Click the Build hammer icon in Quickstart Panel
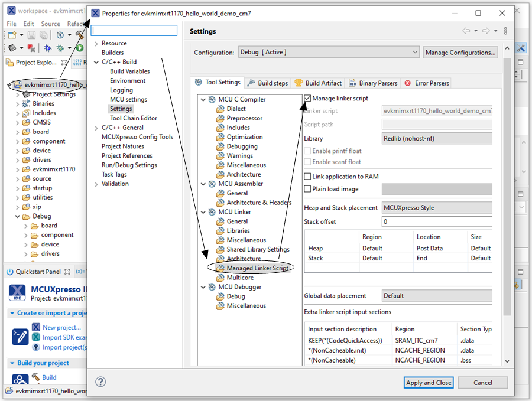532x401 pixels. tap(35, 377)
